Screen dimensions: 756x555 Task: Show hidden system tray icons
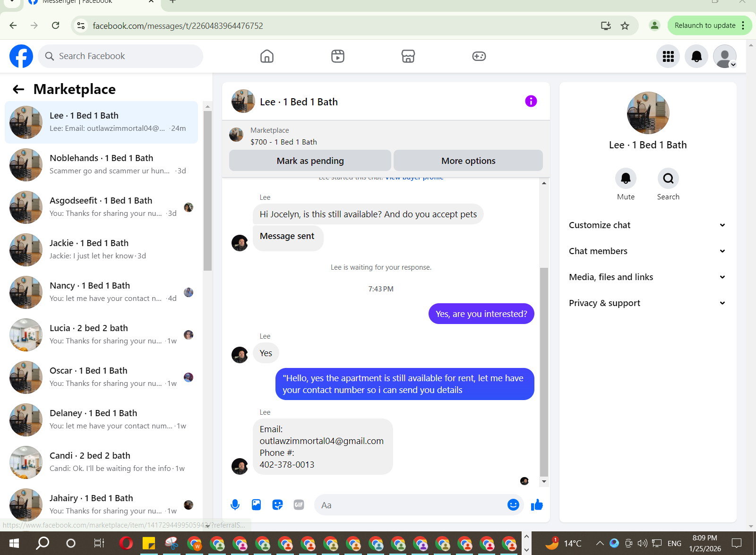click(600, 543)
